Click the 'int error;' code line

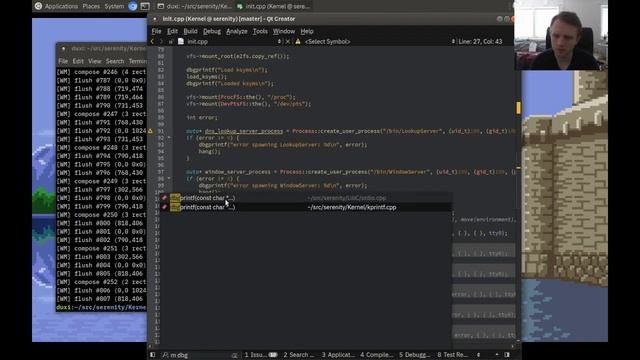click(202, 118)
